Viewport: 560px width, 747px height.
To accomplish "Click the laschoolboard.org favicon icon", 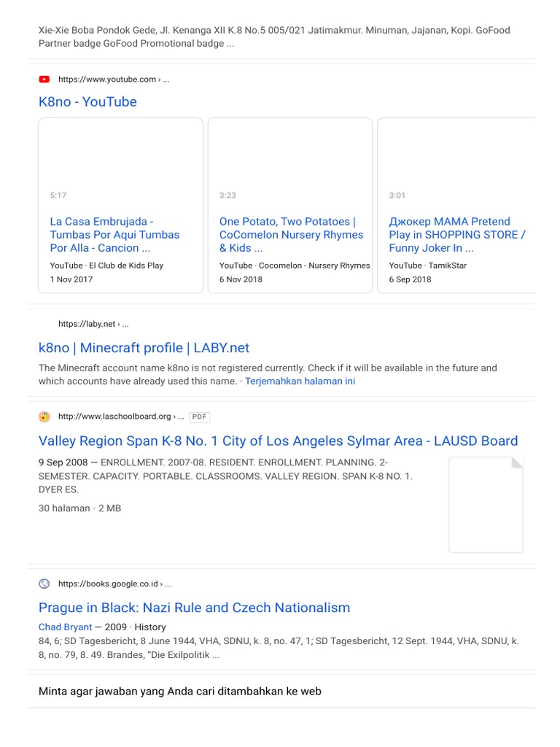I will click(x=44, y=417).
